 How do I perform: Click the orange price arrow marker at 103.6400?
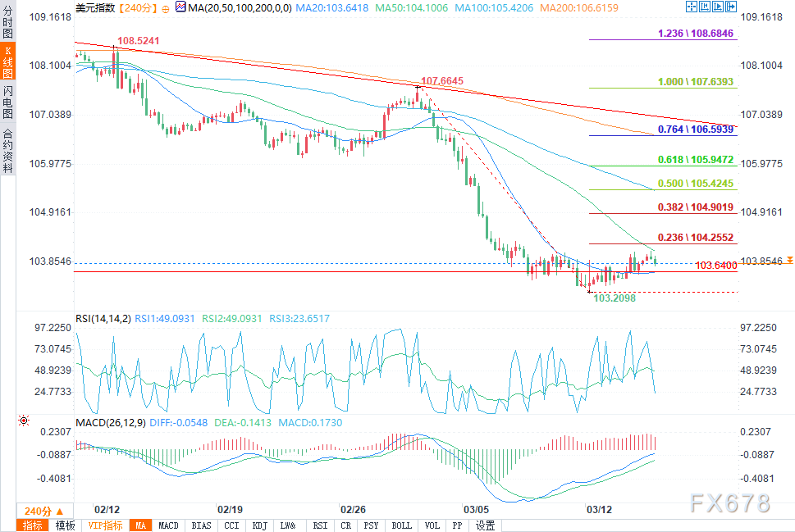(790, 260)
